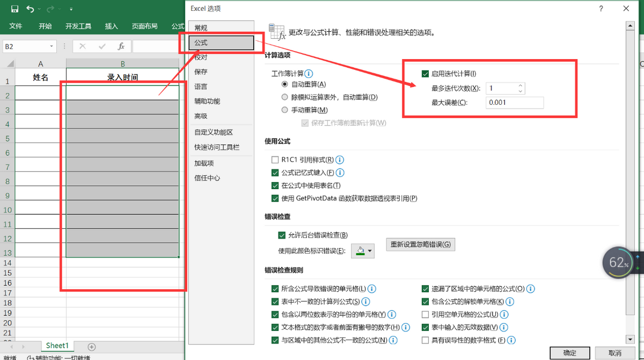Viewport: 644px width, 360px height.
Task: Click the 最多迭代次数 value field
Action: [501, 88]
